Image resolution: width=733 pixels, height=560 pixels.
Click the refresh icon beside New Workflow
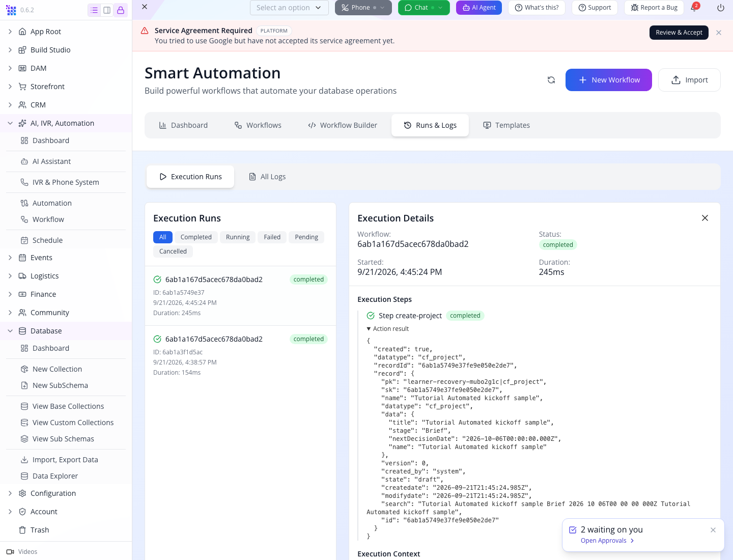[551, 80]
